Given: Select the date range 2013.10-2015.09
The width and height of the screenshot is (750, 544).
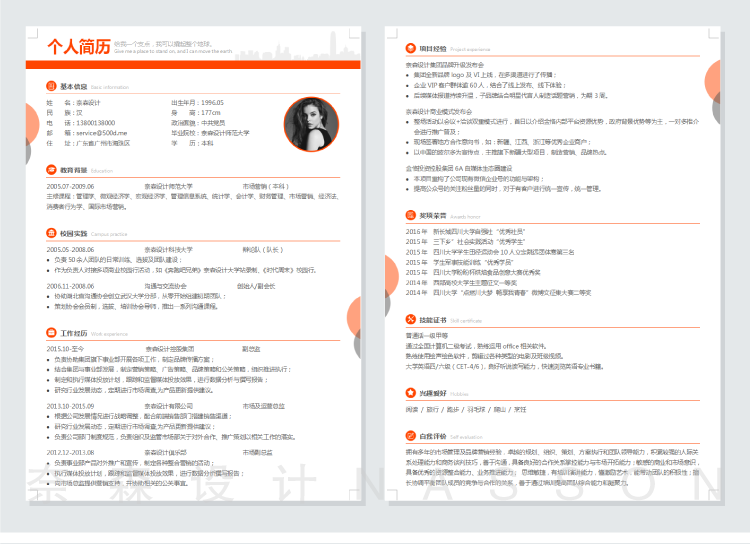Looking at the screenshot, I should (x=70, y=406).
